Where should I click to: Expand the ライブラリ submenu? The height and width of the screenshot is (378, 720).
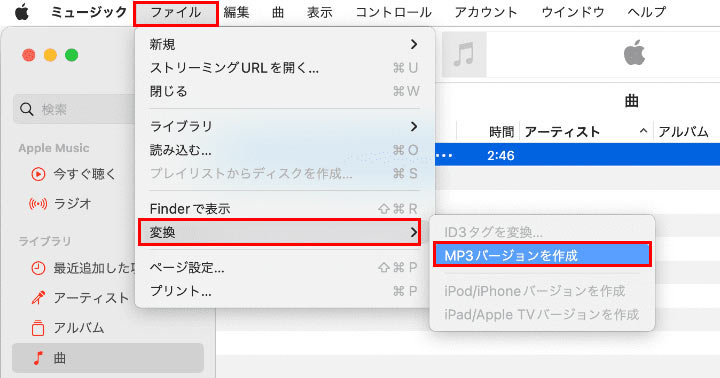[284, 126]
